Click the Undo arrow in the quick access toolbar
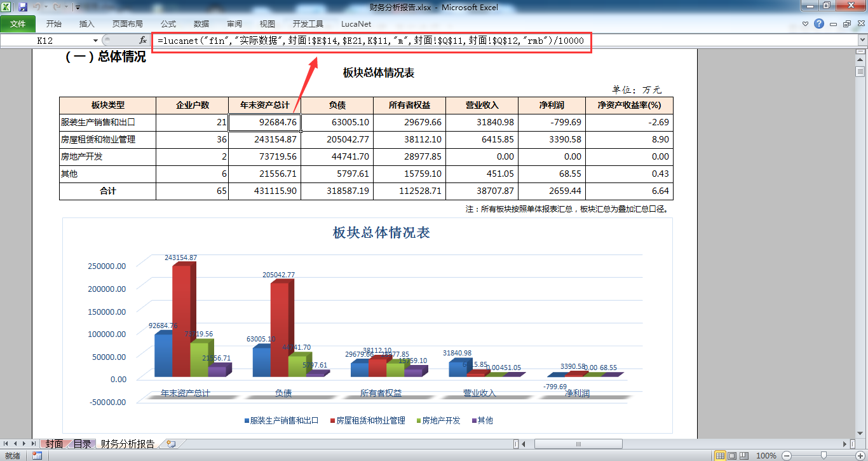 click(x=37, y=8)
